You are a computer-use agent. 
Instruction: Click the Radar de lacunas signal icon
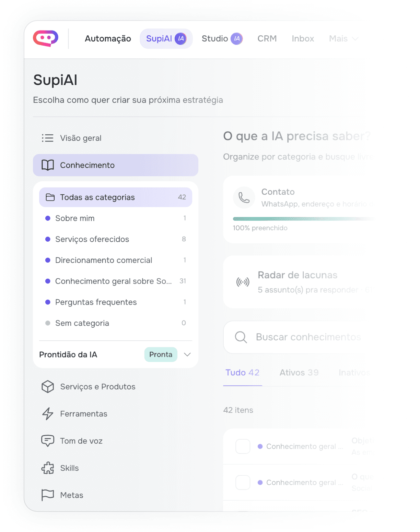pos(243,282)
